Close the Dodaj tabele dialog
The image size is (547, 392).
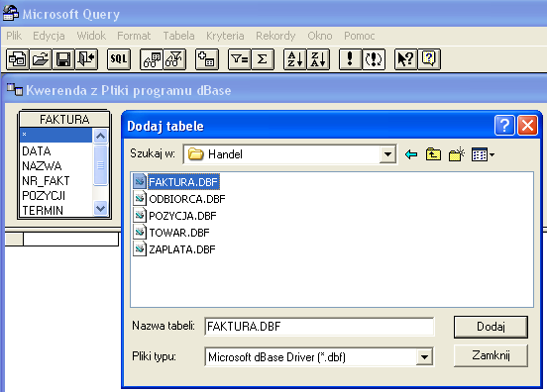coord(527,125)
